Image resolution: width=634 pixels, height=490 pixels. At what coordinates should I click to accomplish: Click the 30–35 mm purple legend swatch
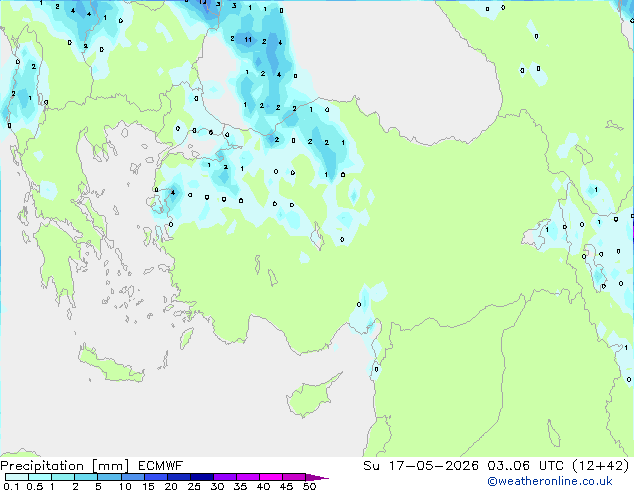click(x=224, y=477)
